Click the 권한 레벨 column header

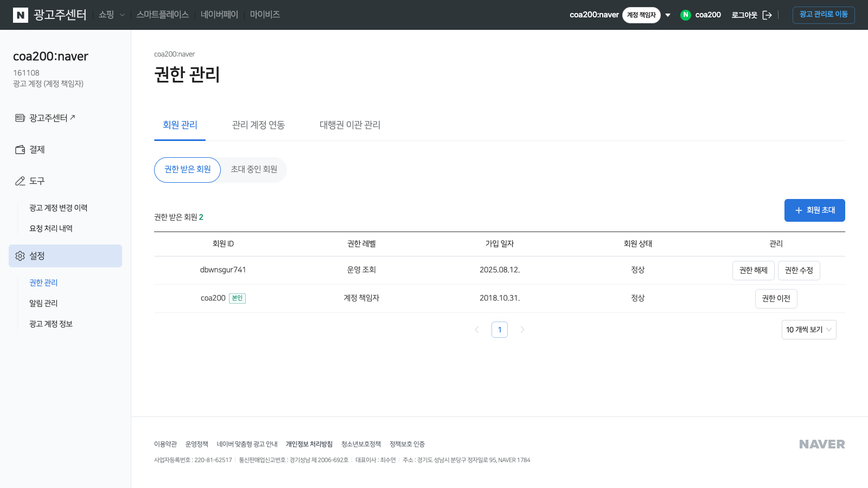click(x=361, y=244)
